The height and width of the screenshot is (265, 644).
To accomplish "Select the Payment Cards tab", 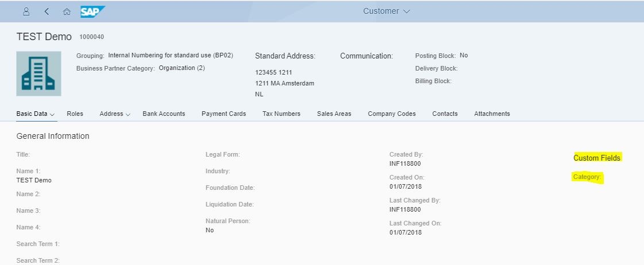I will pyautogui.click(x=223, y=114).
